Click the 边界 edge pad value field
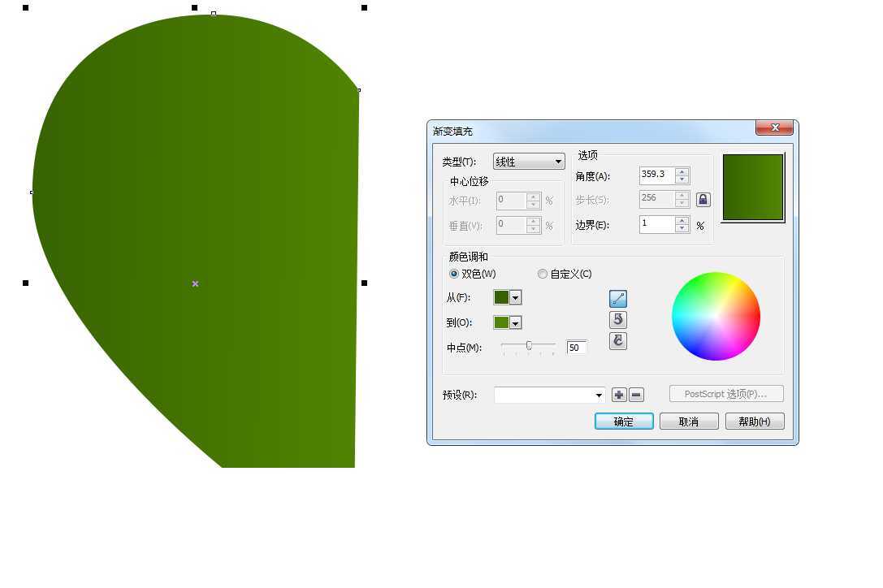Image resolution: width=883 pixels, height=588 pixels. (x=656, y=224)
